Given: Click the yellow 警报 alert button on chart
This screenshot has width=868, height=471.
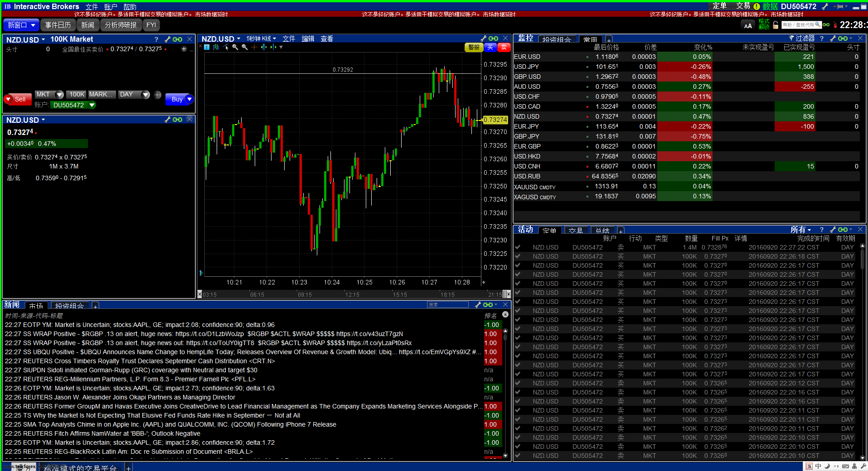Looking at the screenshot, I should [x=474, y=47].
